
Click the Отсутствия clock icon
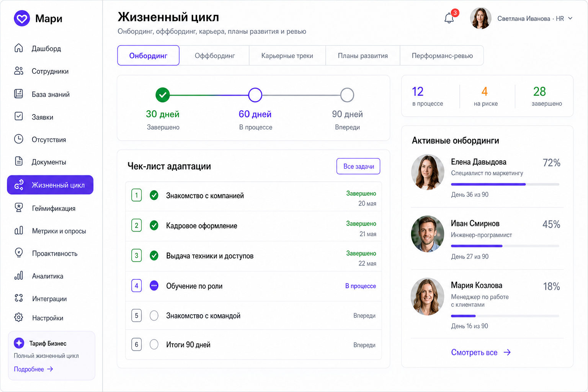[19, 139]
